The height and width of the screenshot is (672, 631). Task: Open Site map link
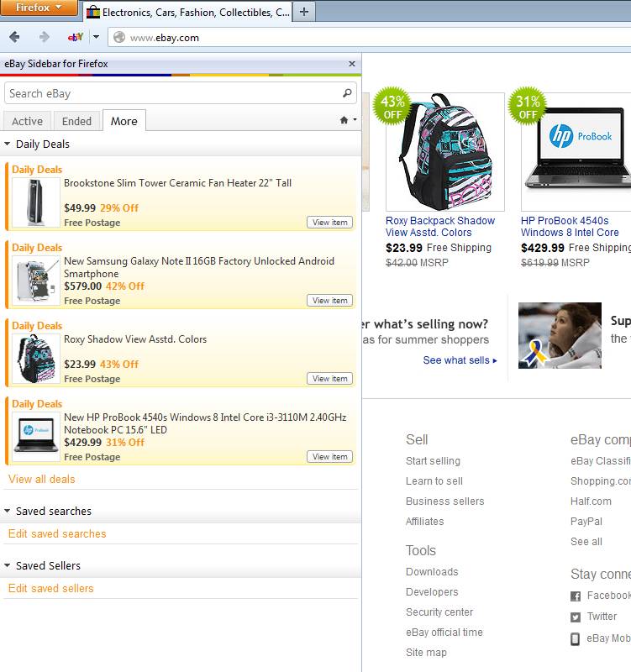426,653
